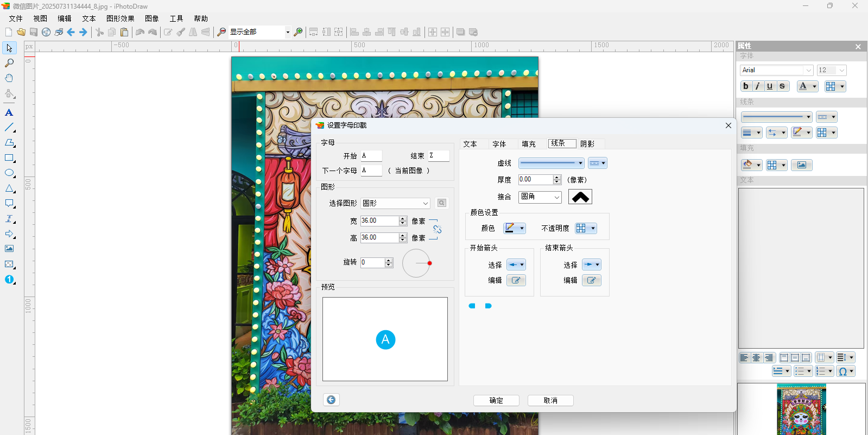Toggle underline in the properties font panel
The height and width of the screenshot is (435, 868).
(x=770, y=86)
